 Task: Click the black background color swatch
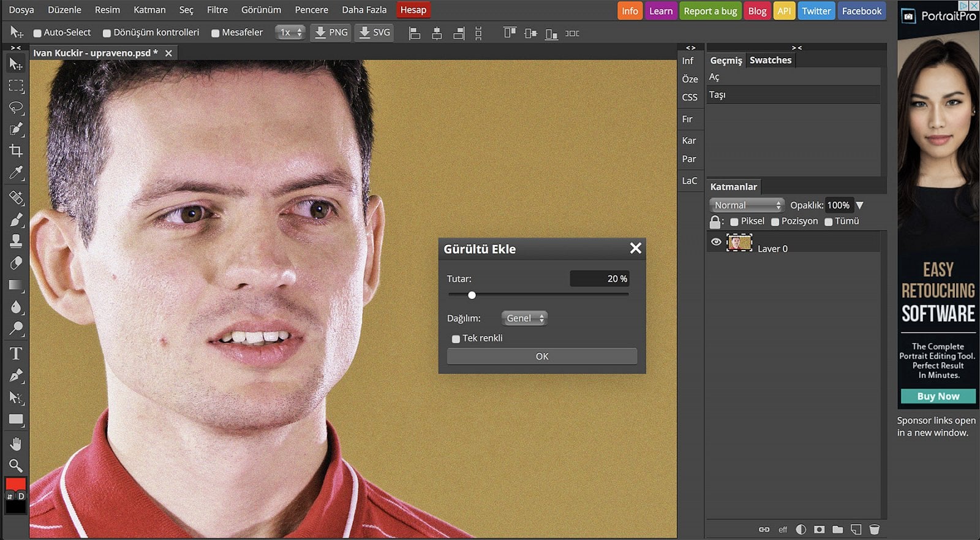[15, 506]
